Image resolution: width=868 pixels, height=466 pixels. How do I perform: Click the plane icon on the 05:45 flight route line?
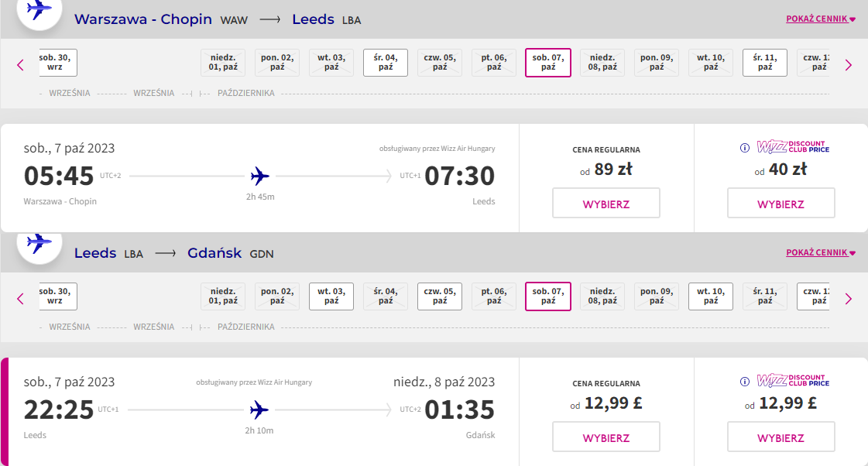click(259, 176)
